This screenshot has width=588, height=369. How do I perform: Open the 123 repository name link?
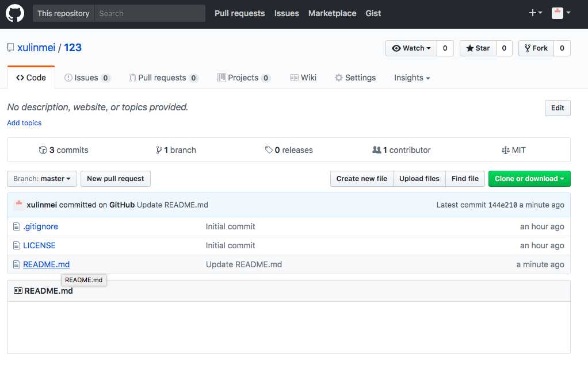click(72, 48)
